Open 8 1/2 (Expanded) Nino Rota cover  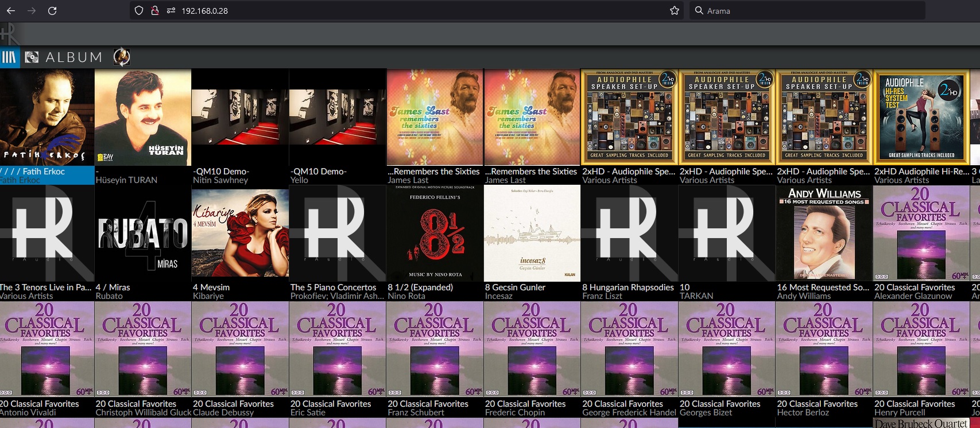pos(435,234)
